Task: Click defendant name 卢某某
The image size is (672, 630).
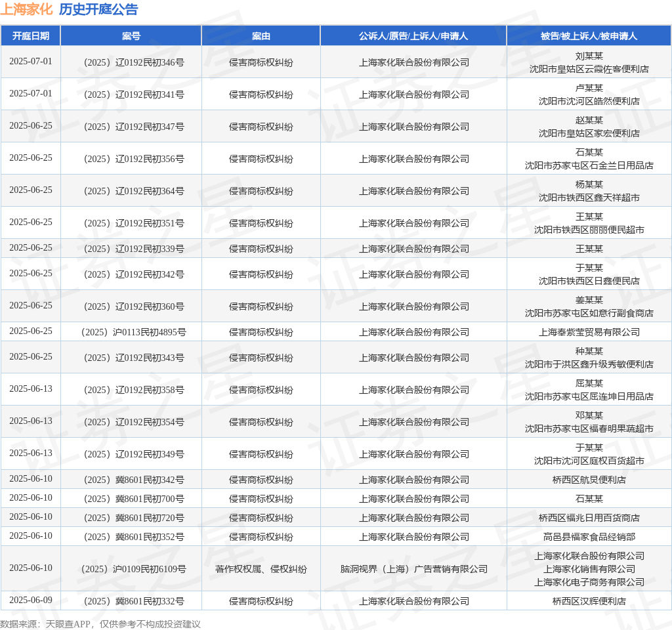Action: point(589,89)
